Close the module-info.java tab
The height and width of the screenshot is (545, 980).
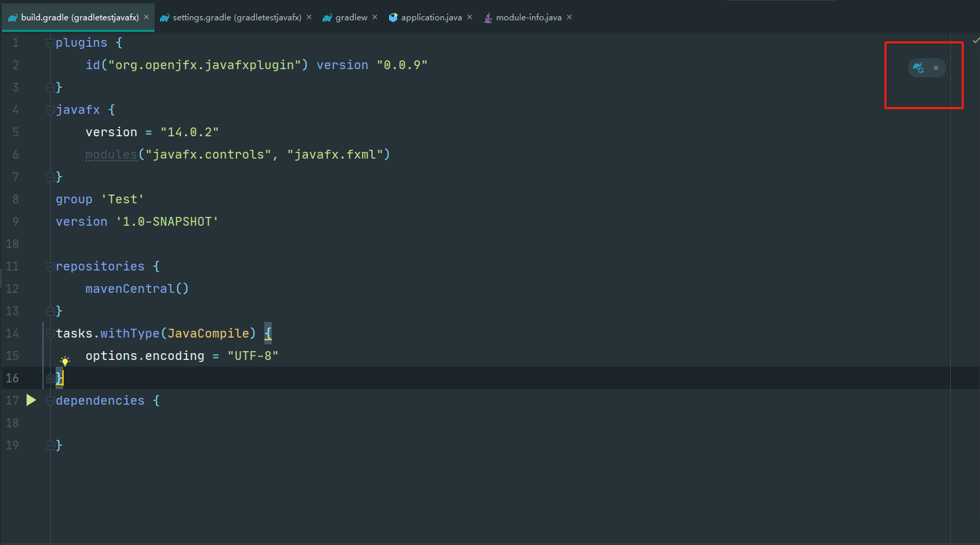(x=569, y=18)
